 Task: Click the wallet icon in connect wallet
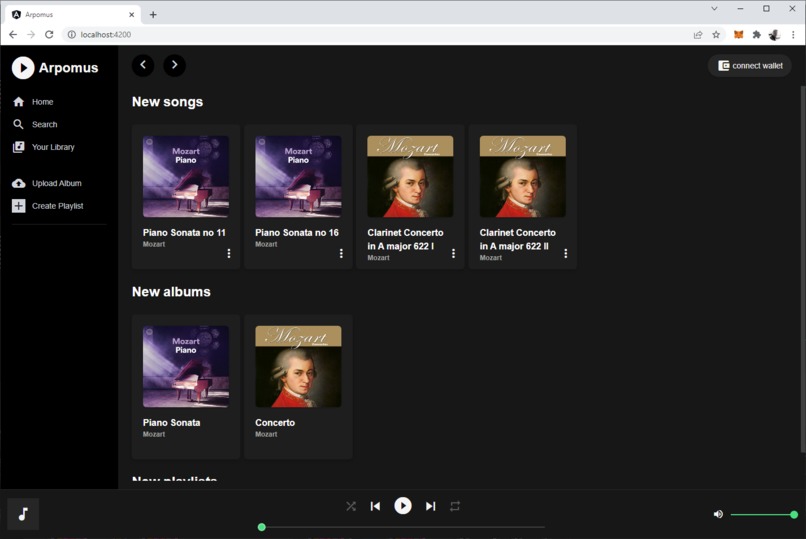pos(724,66)
